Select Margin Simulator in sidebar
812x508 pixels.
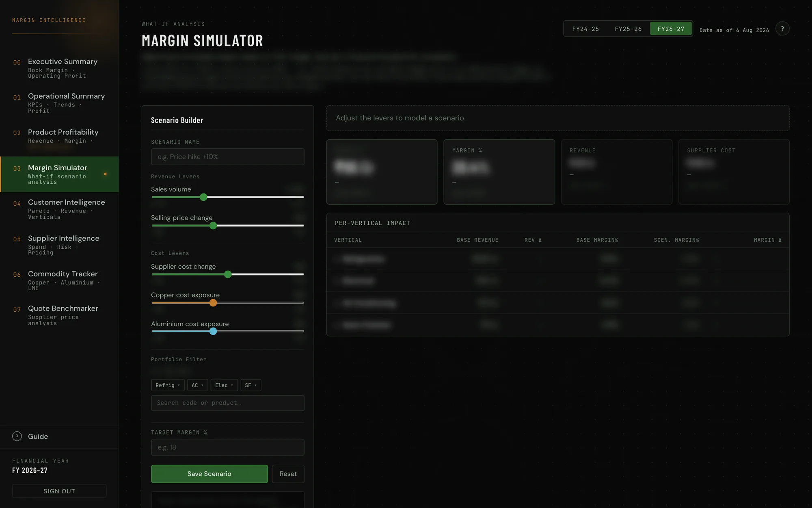click(59, 174)
